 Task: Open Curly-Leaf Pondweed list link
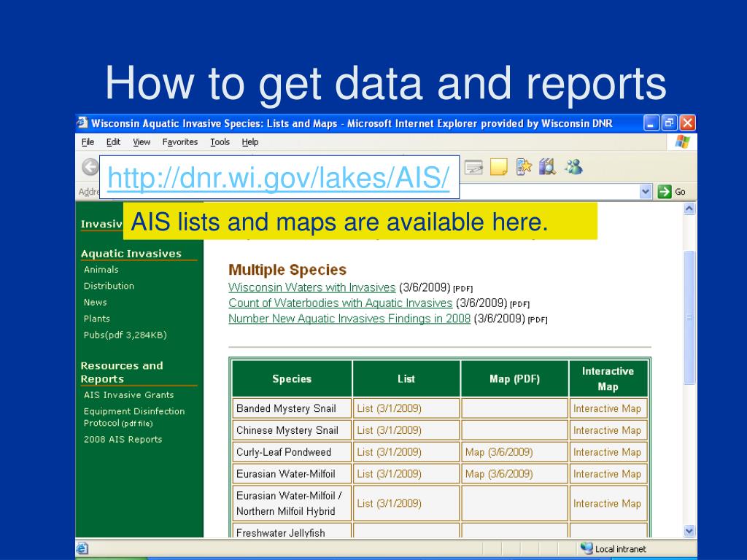[389, 452]
